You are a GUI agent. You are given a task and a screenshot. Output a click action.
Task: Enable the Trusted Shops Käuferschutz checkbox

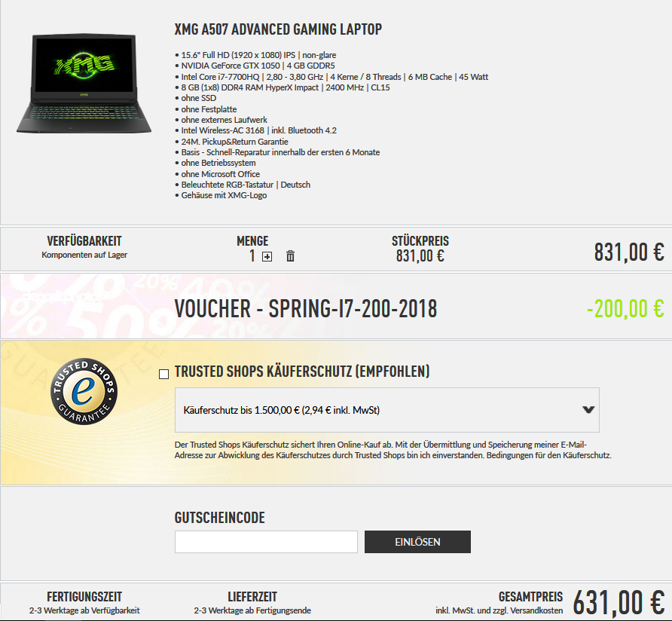(x=163, y=374)
